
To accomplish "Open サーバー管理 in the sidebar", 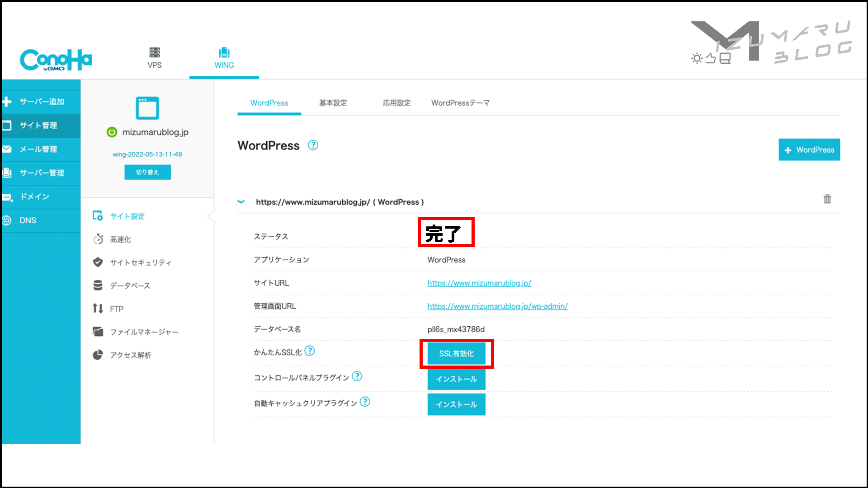I will (x=41, y=173).
